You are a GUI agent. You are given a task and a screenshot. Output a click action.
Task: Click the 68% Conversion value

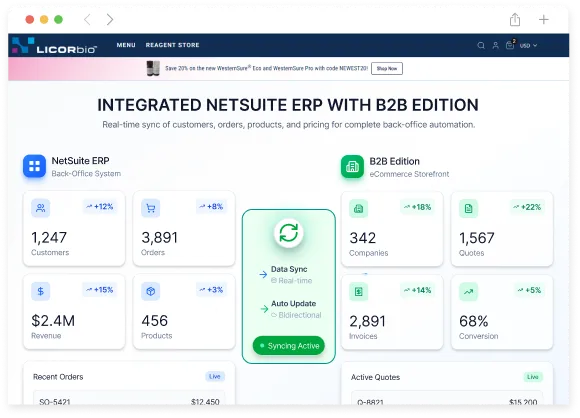pos(473,321)
